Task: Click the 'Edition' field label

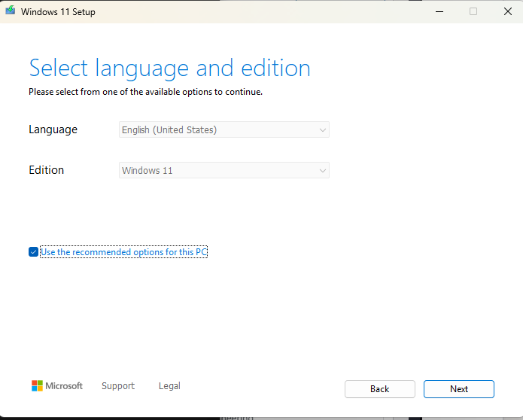Action: [x=46, y=170]
